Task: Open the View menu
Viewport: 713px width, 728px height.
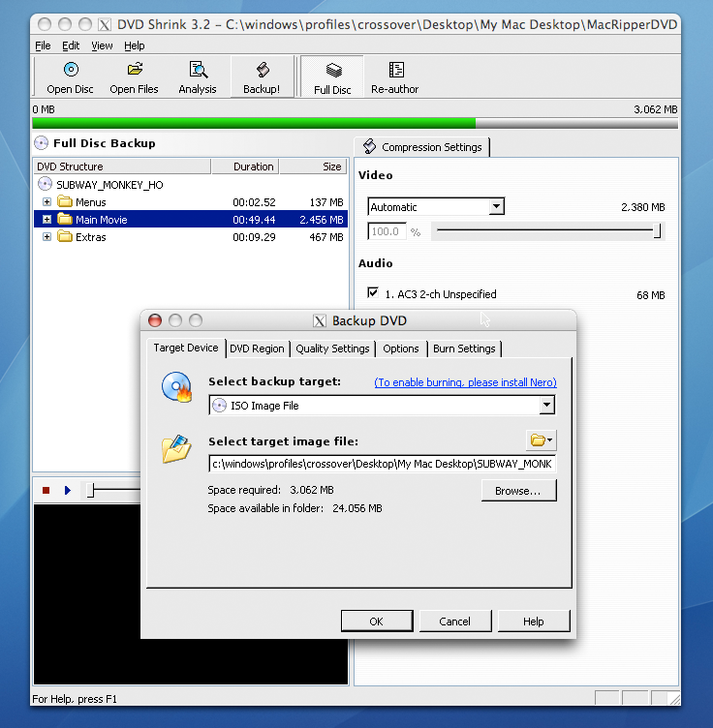Action: click(x=102, y=45)
